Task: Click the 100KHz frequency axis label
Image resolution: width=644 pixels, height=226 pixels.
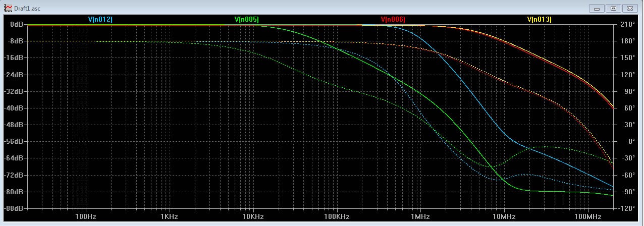Action: click(x=337, y=217)
